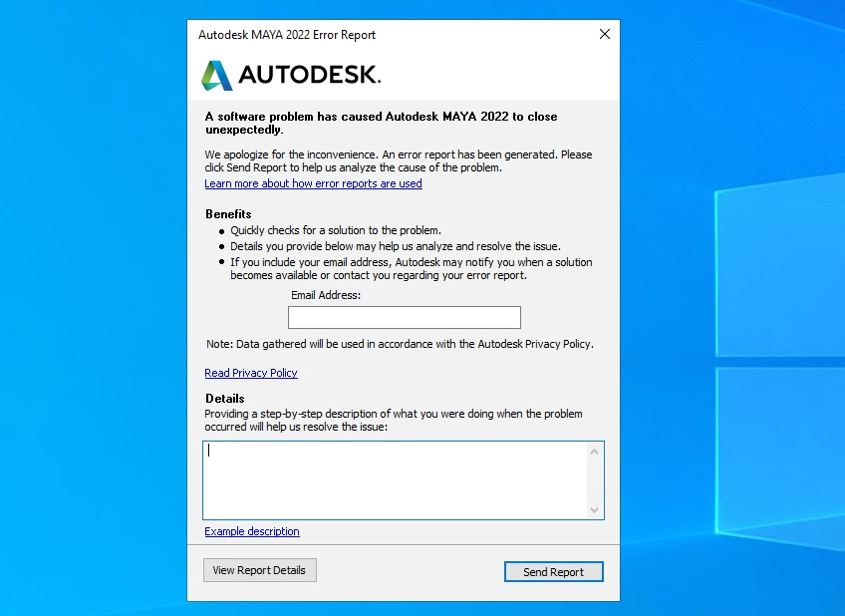Click the text 'Quickly checks for a solution to the problem.'

(336, 230)
